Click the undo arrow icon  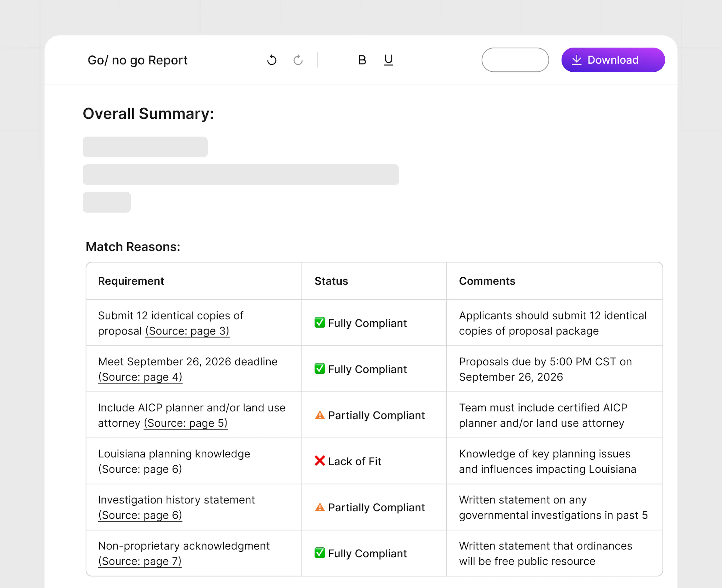point(272,60)
